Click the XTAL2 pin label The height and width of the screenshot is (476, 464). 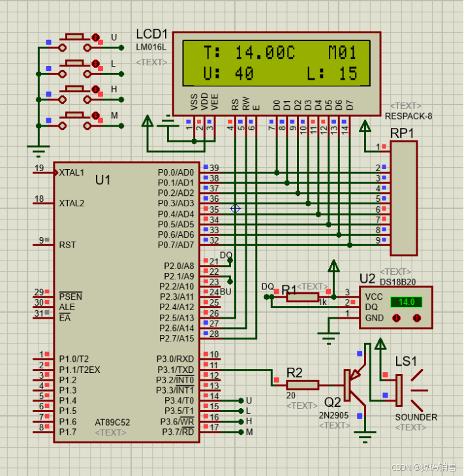(71, 203)
